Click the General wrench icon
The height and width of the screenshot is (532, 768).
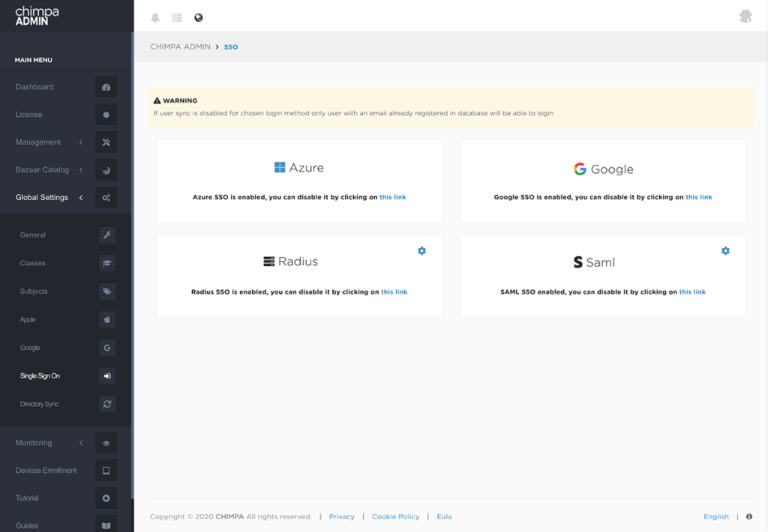pyautogui.click(x=107, y=235)
